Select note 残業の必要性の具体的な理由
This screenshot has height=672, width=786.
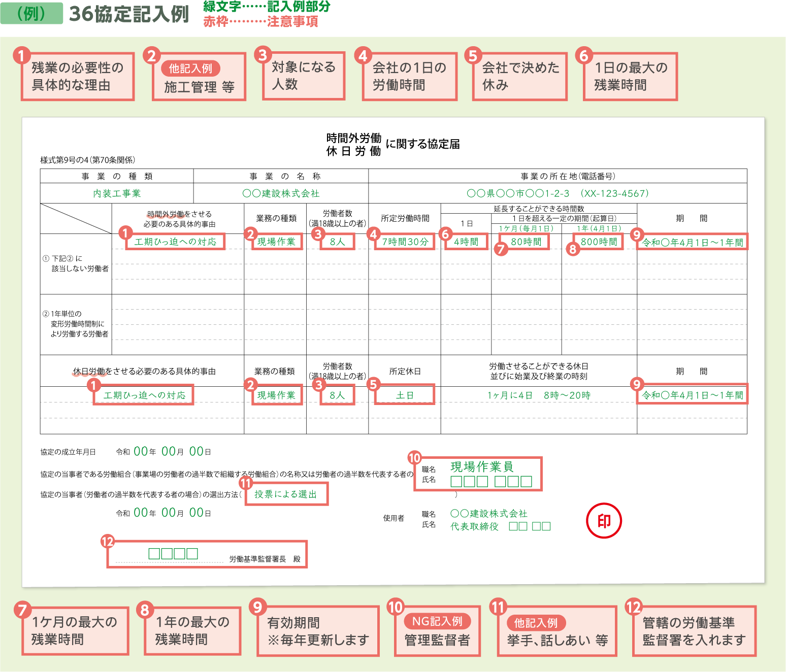pos(78,76)
